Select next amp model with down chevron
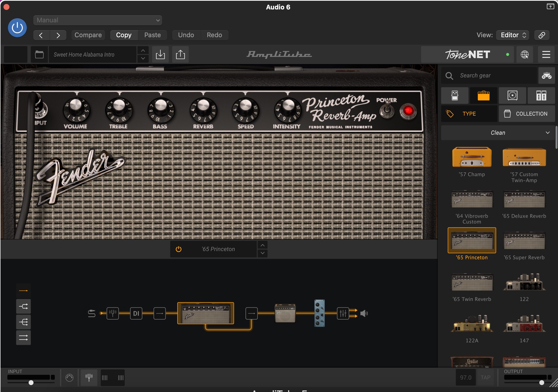The height and width of the screenshot is (392, 558). [x=262, y=253]
